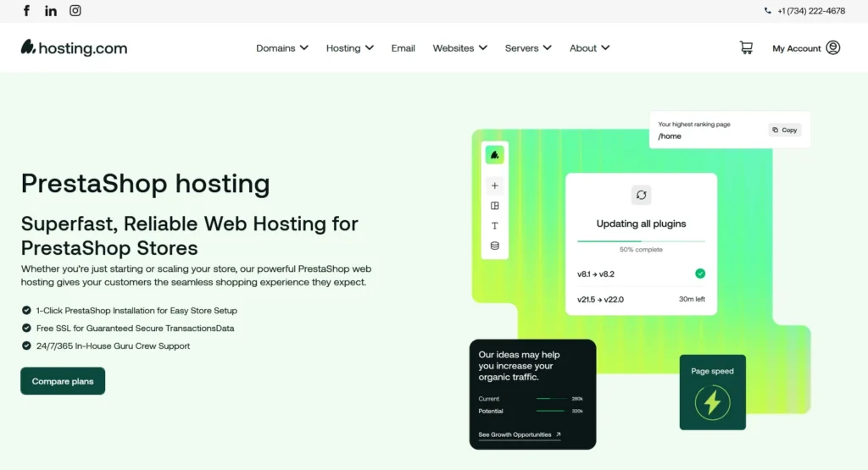Click the Updating all plugins title
The width and height of the screenshot is (868, 470).
coord(641,224)
